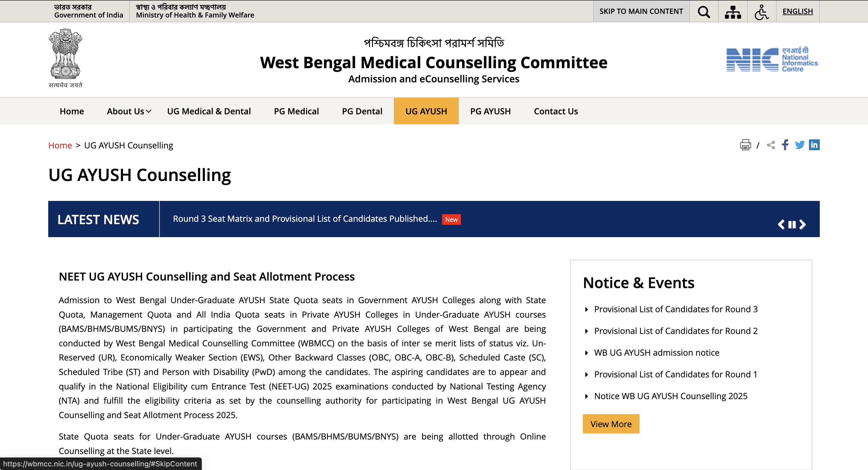Pause the latest news ticker
The width and height of the screenshot is (868, 470).
pos(792,224)
